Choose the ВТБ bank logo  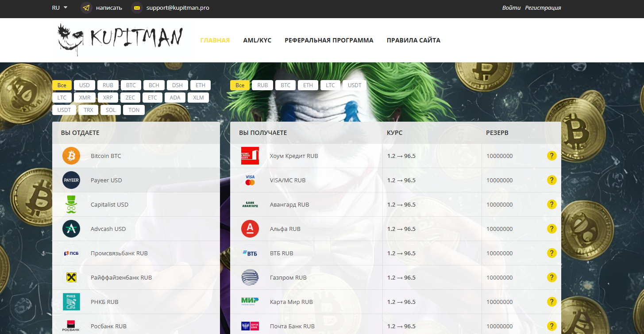pyautogui.click(x=250, y=253)
